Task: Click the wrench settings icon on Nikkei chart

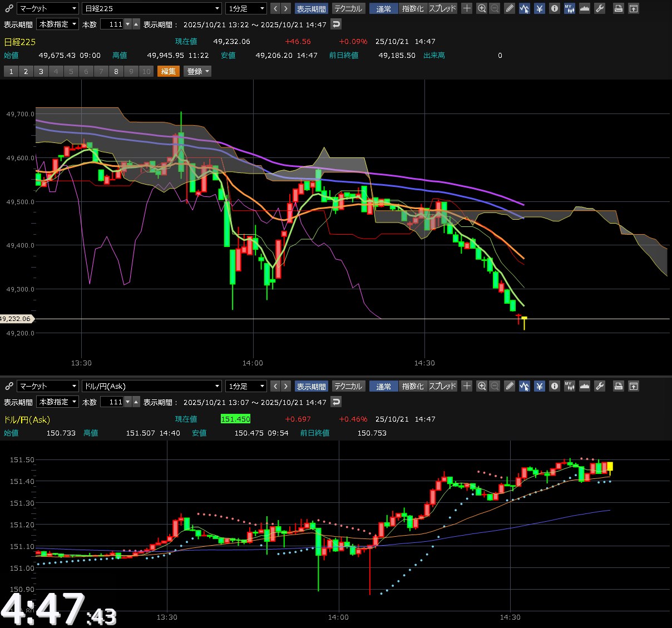Action: click(x=599, y=8)
